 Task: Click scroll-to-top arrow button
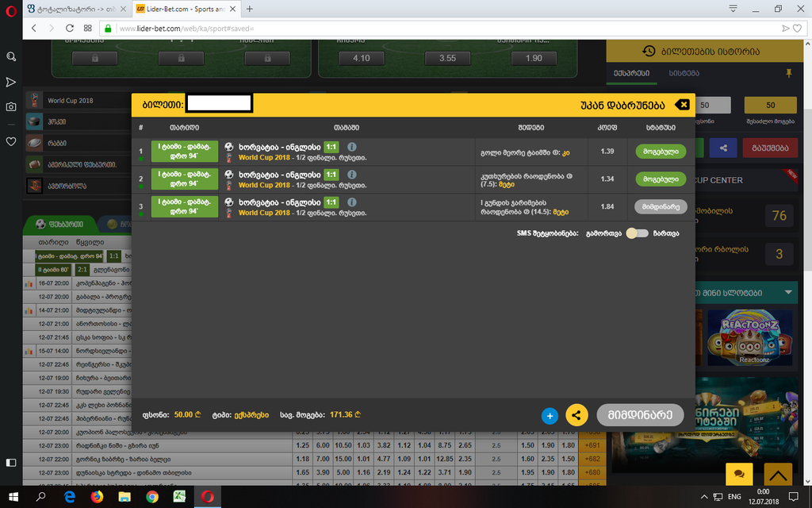tap(778, 475)
